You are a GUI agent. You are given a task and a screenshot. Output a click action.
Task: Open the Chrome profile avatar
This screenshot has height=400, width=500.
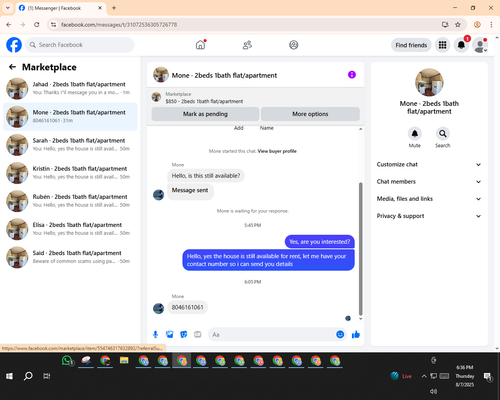477,25
